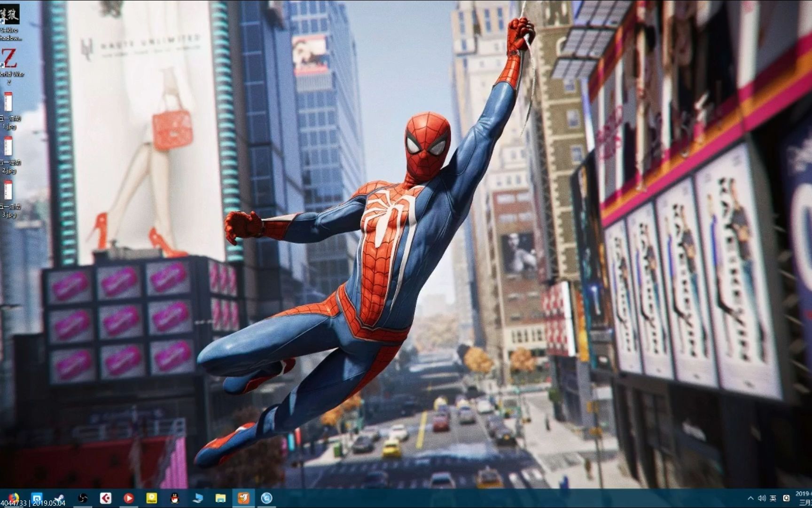Open the blue Maxthon browser taskbar icon

point(37,498)
